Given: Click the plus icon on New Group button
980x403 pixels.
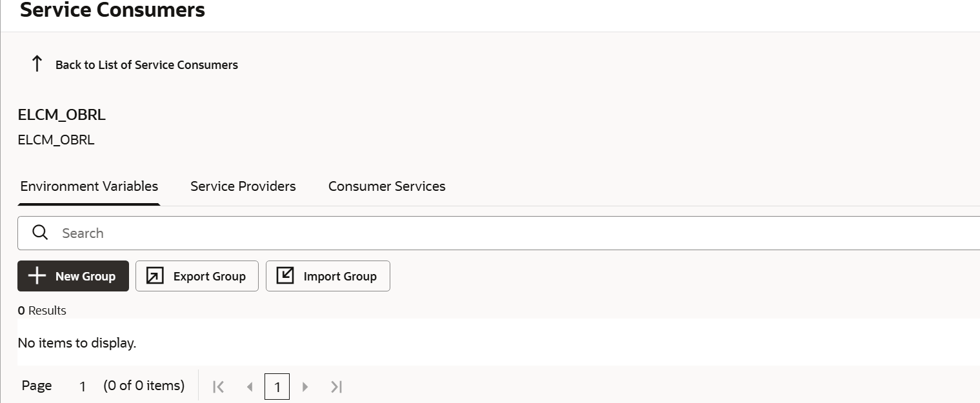Looking at the screenshot, I should coord(37,276).
